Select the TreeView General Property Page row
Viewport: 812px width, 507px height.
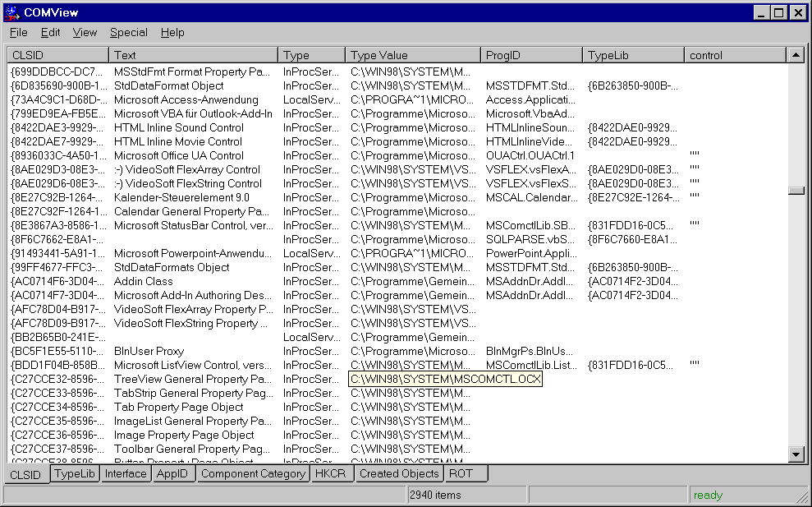point(397,380)
